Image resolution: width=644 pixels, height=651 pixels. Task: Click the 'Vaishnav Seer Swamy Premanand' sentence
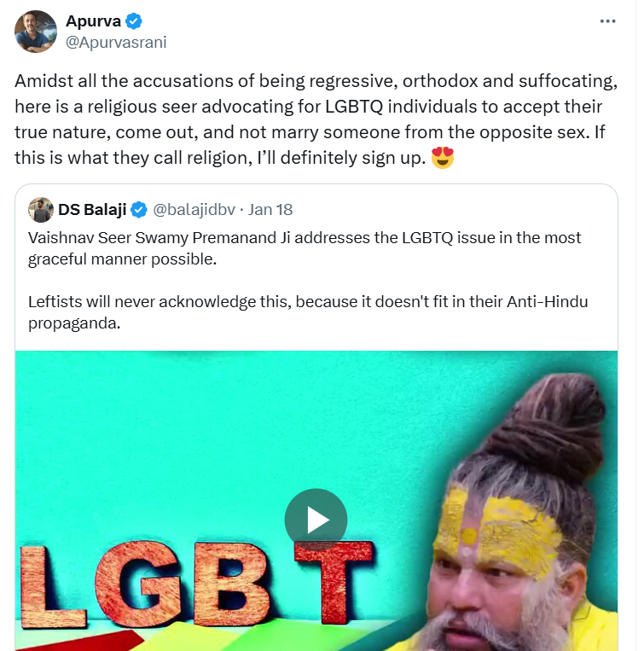click(x=305, y=248)
